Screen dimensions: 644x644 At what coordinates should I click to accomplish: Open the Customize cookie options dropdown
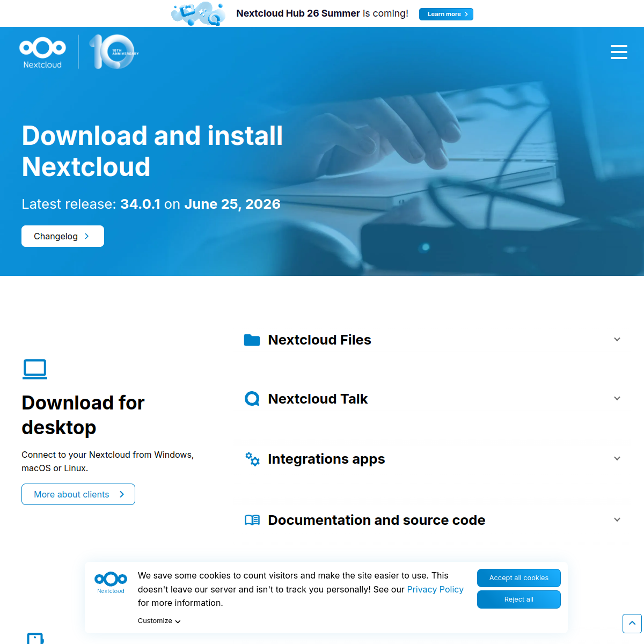159,621
